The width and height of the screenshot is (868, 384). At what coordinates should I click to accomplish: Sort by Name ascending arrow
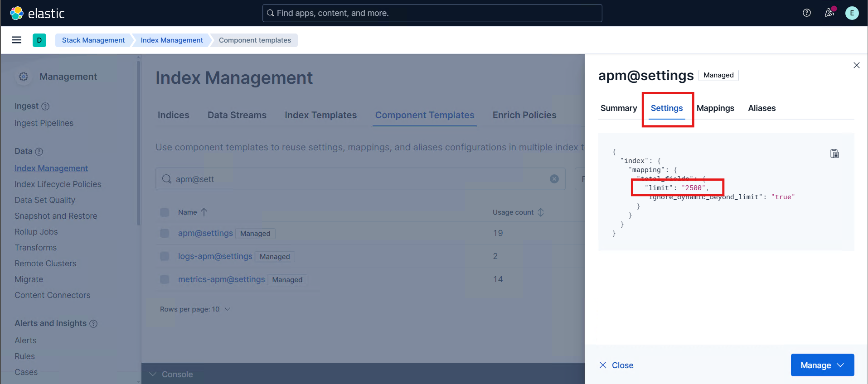pos(204,212)
